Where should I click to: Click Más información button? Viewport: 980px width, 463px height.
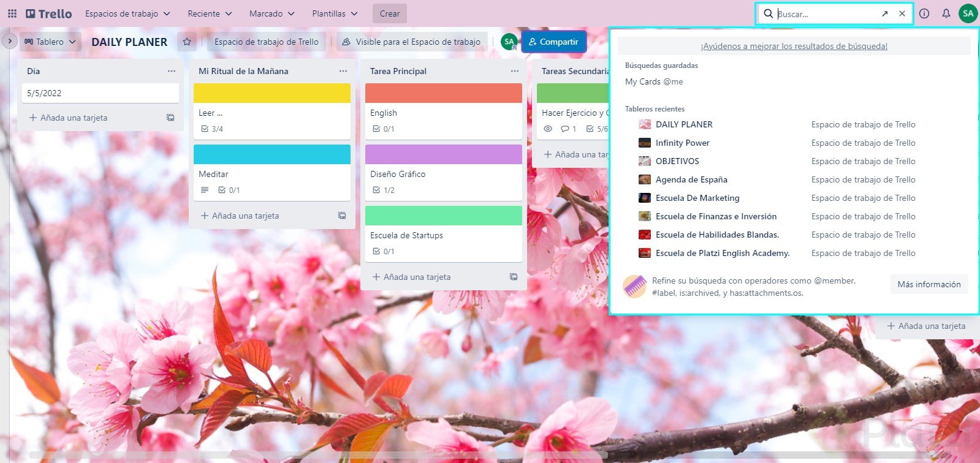coord(929,284)
